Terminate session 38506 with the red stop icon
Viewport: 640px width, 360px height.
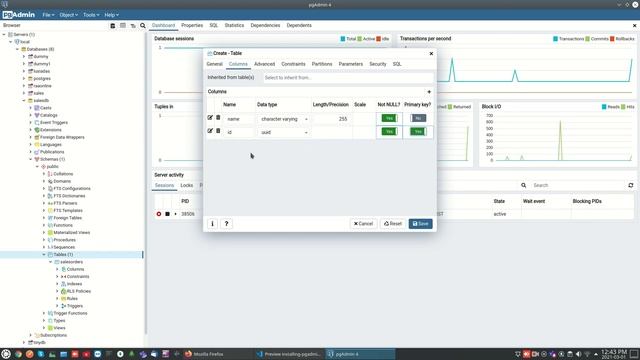coord(159,214)
